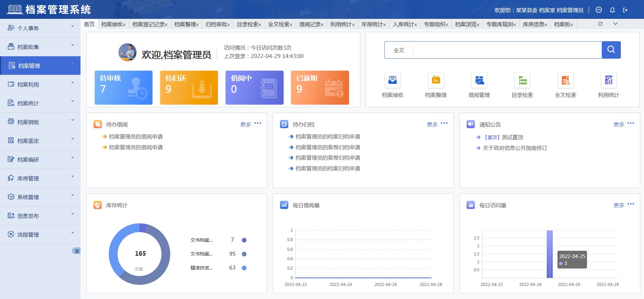Expand the 档案编研 sidebar menu
The width and height of the screenshot is (644, 299).
click(40, 160)
